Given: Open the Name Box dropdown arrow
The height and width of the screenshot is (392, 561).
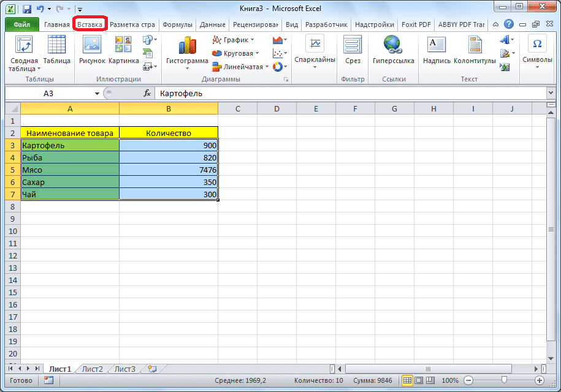Looking at the screenshot, I should click(x=97, y=94).
